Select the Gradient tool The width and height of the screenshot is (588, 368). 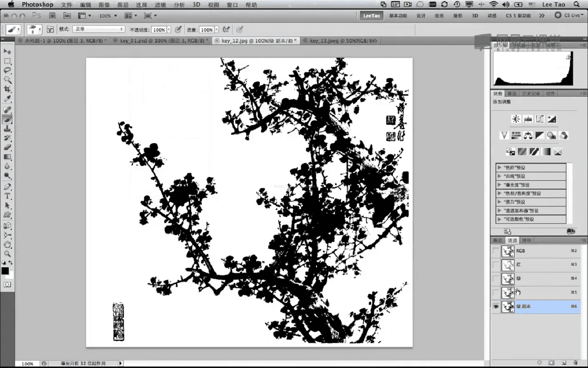click(x=7, y=157)
